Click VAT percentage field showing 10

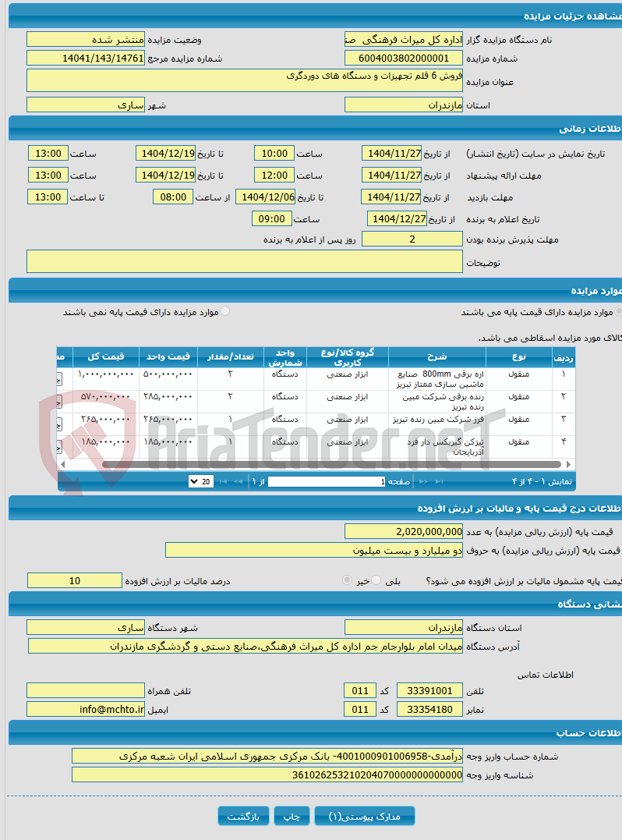click(x=75, y=580)
